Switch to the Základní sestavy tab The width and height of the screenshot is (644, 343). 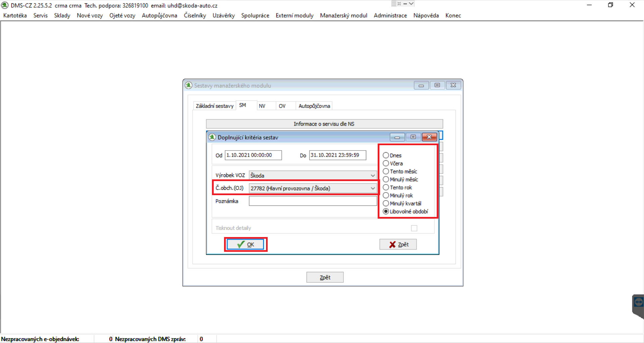click(x=214, y=106)
